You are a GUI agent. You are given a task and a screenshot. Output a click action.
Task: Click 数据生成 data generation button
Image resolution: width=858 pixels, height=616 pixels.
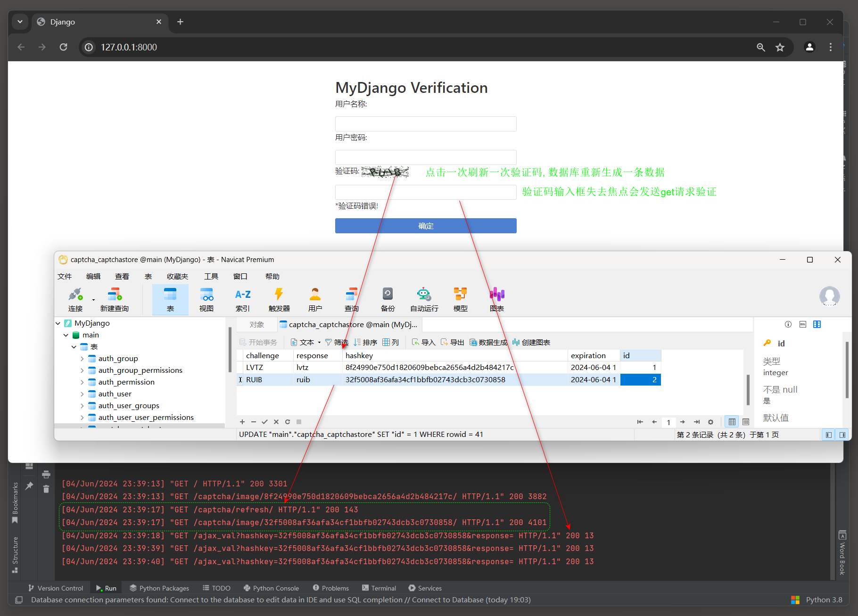(488, 343)
